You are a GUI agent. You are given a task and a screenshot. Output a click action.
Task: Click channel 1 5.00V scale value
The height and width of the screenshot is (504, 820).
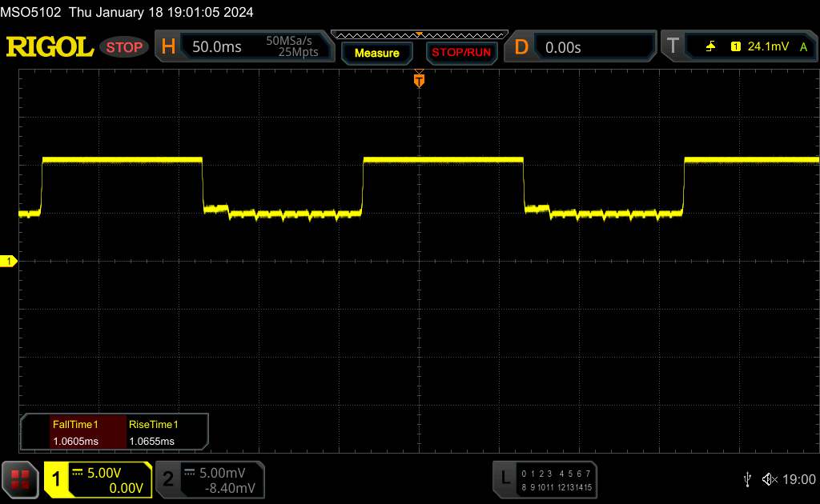pos(103,473)
